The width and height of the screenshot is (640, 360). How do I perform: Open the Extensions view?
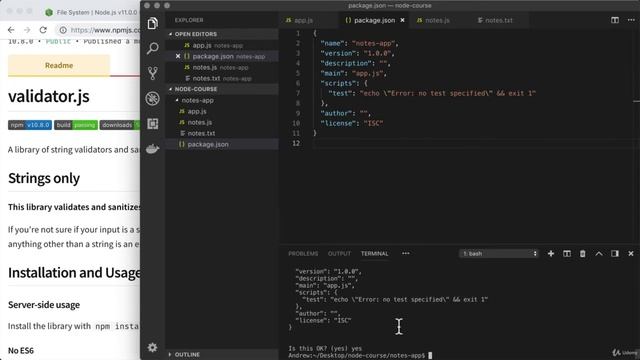pyautogui.click(x=153, y=124)
